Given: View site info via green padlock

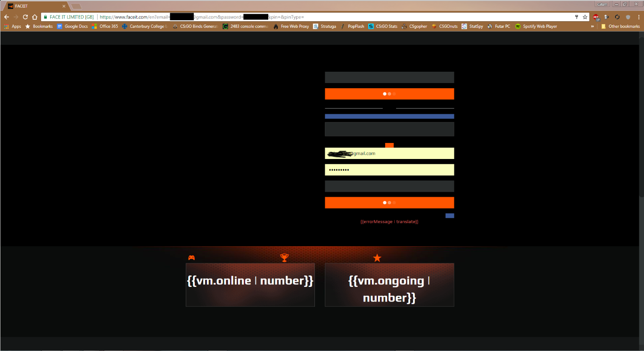Looking at the screenshot, I should click(46, 17).
